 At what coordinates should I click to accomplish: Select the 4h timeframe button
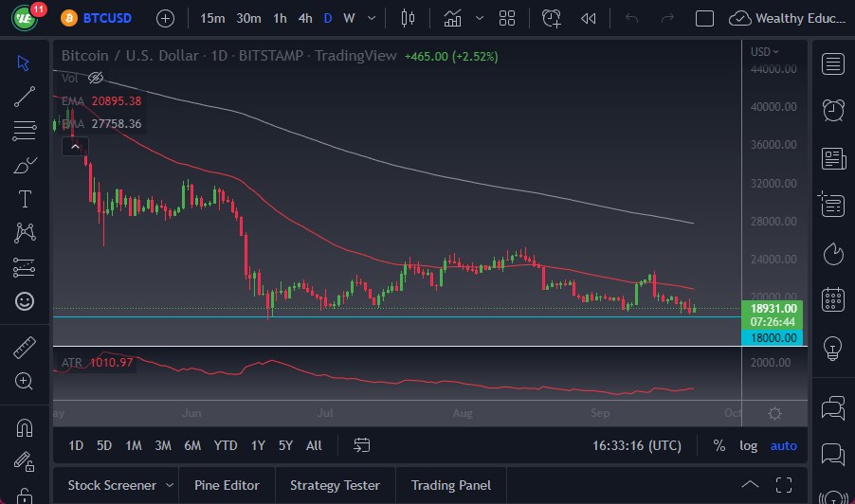point(304,18)
